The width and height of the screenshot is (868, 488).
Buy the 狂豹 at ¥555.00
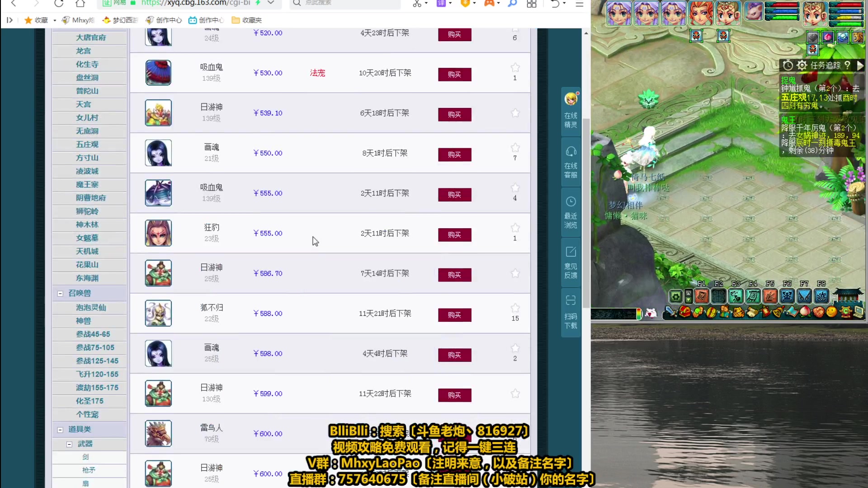coord(454,235)
